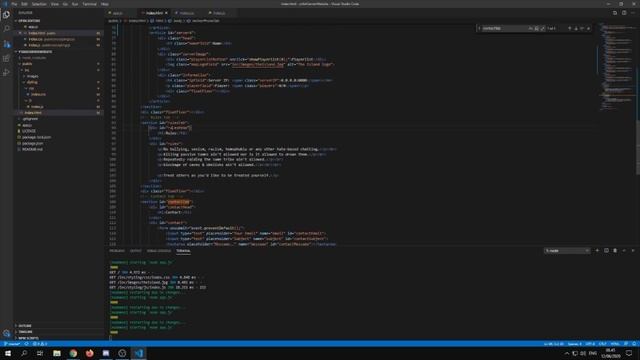640x360 pixels.
Task: Close the terminal panel
Action: pos(633,251)
